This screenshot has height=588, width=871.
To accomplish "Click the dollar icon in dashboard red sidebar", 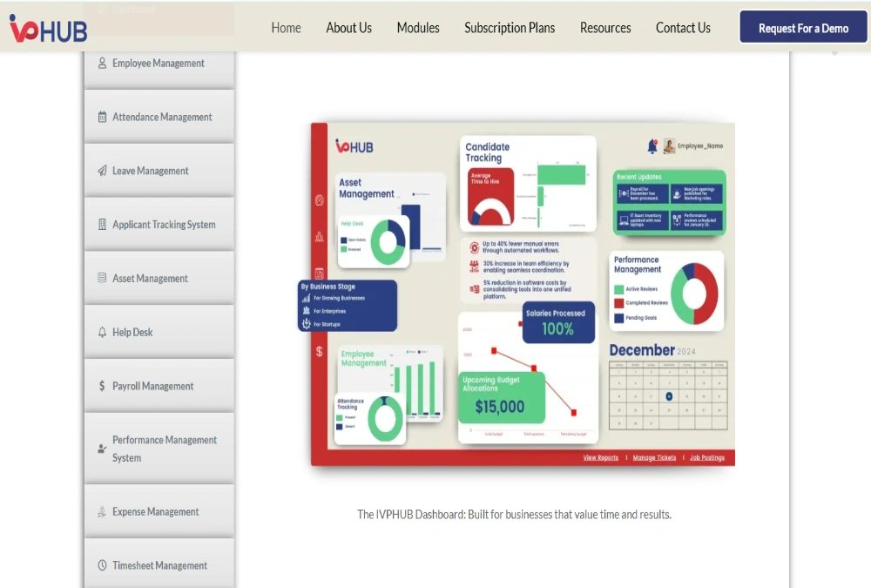I will point(320,351).
